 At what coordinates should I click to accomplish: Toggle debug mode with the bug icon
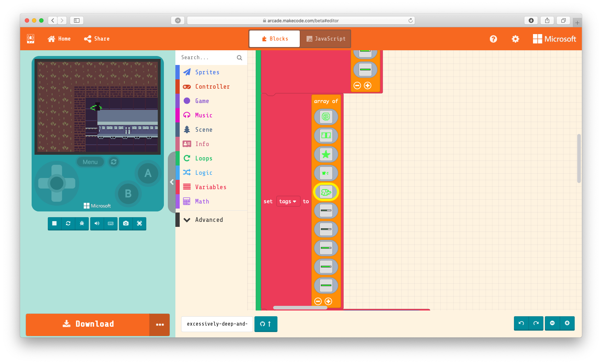(x=82, y=223)
